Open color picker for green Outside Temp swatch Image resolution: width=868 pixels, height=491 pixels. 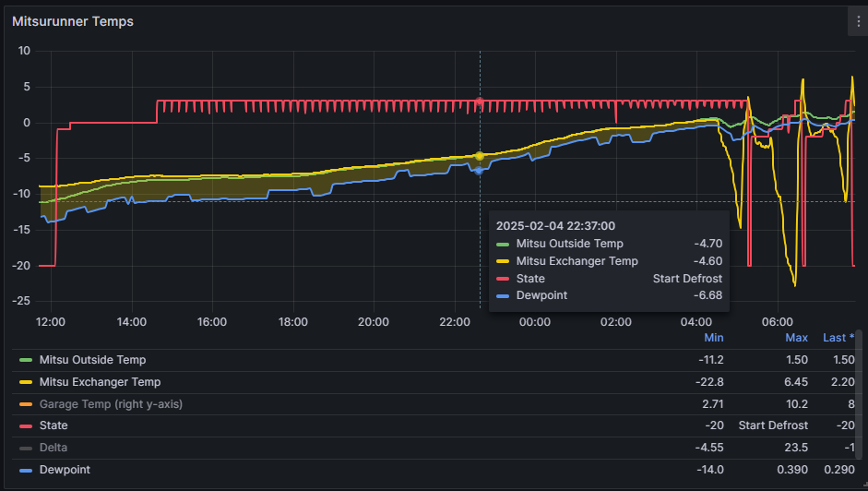(26, 360)
